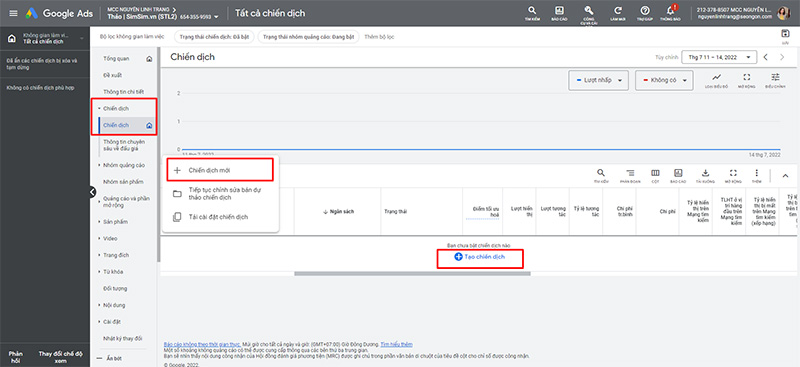The width and height of the screenshot is (800, 367).
Task: Open the Lượt nhấp metric dropdown
Action: [x=598, y=81]
